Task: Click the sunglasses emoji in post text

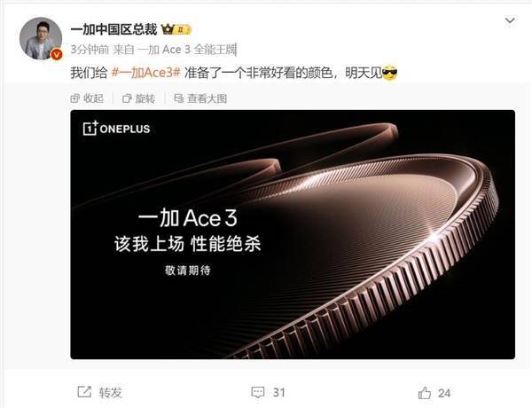Action: click(x=389, y=73)
